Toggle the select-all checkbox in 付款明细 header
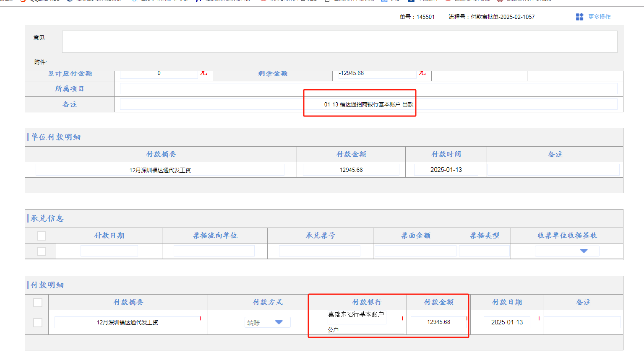The width and height of the screenshot is (644, 360). (x=38, y=303)
